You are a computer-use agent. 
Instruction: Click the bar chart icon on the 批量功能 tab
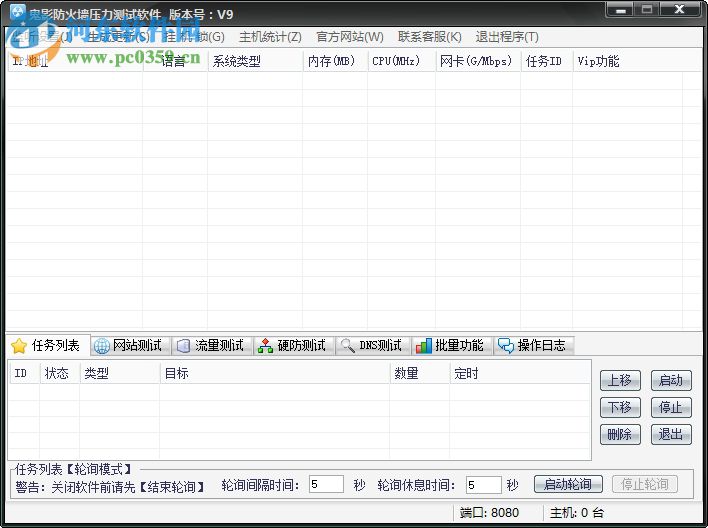424,346
